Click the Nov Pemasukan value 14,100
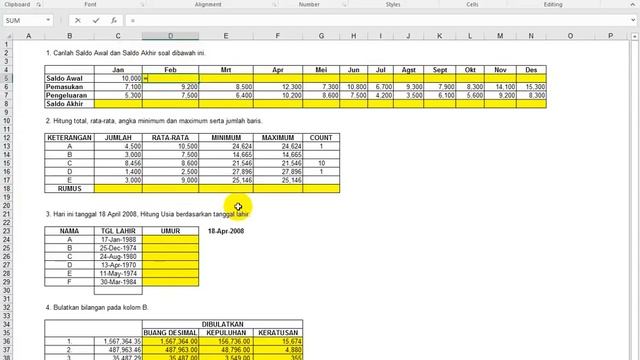This screenshot has height=360, width=640. point(500,87)
